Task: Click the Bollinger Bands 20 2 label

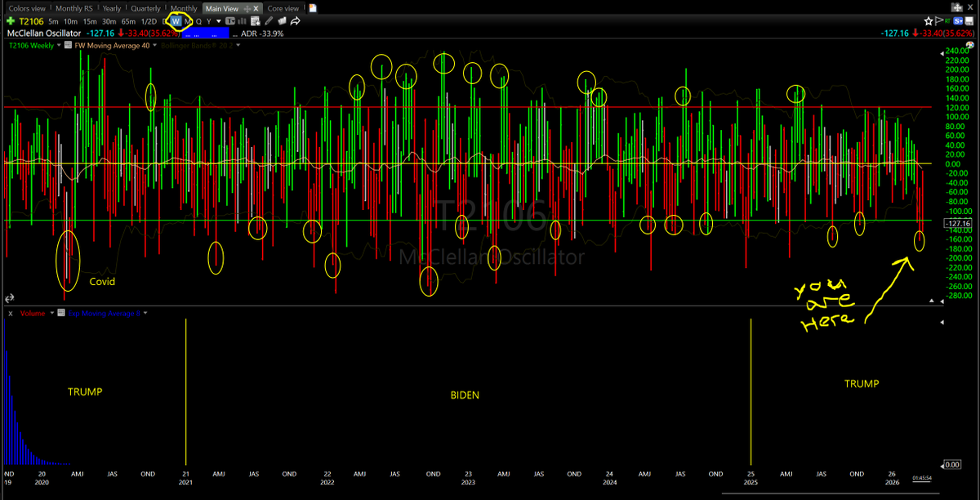Action: click(197, 45)
